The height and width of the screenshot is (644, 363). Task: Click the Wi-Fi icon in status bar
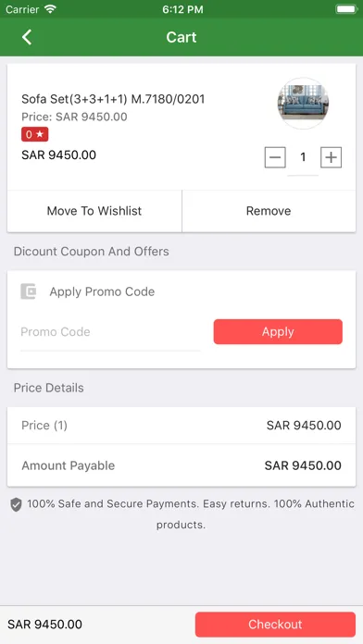point(51,9)
